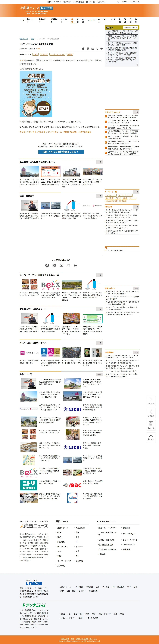Open 一覧 for アクセスランキング

coord(136,112)
